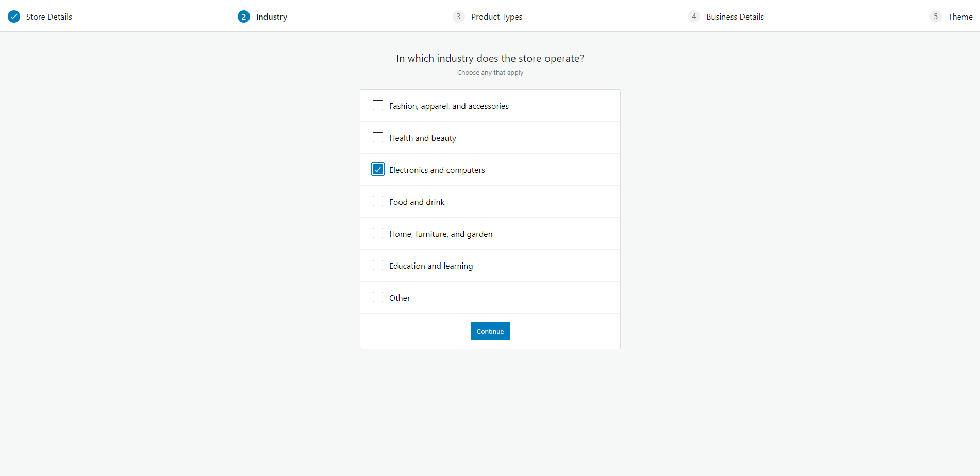This screenshot has width=980, height=476.
Task: Select the Industry step label
Action: pyautogui.click(x=272, y=17)
